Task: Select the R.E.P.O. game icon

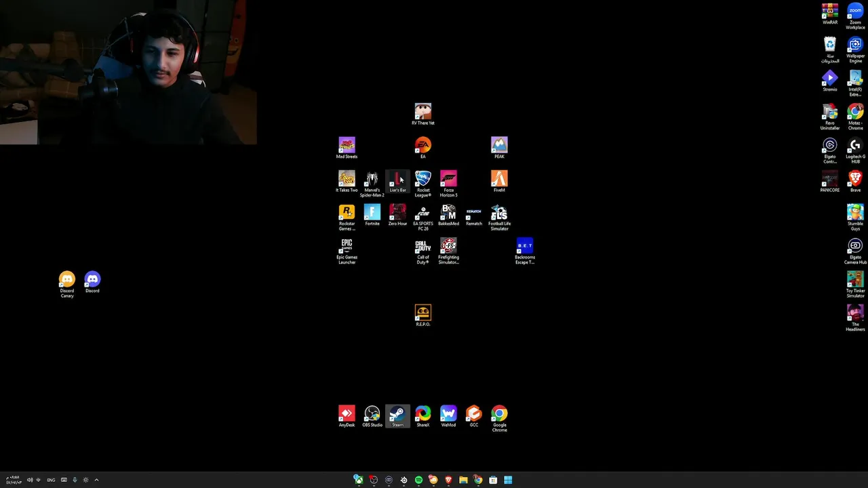Action: [423, 315]
